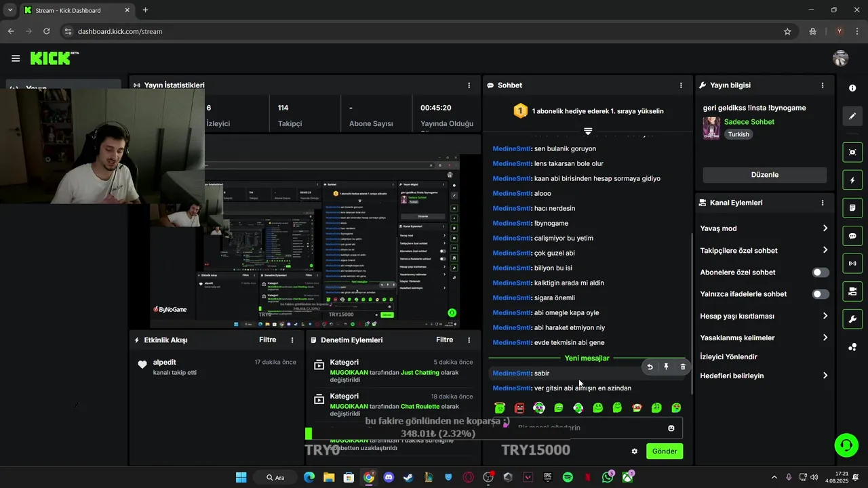Open the Yayın İstatistikleri panel three-dot menu
This screenshot has width=868, height=488.
click(x=469, y=85)
